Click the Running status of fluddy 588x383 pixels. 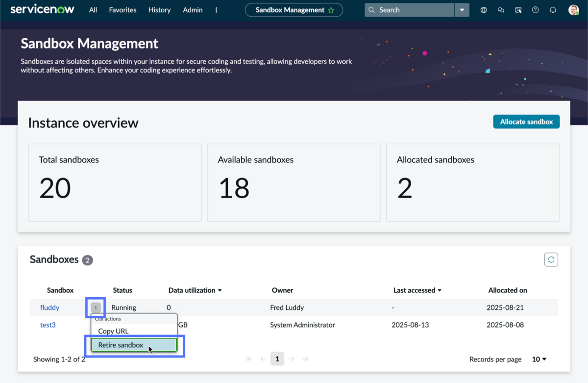[x=123, y=307]
